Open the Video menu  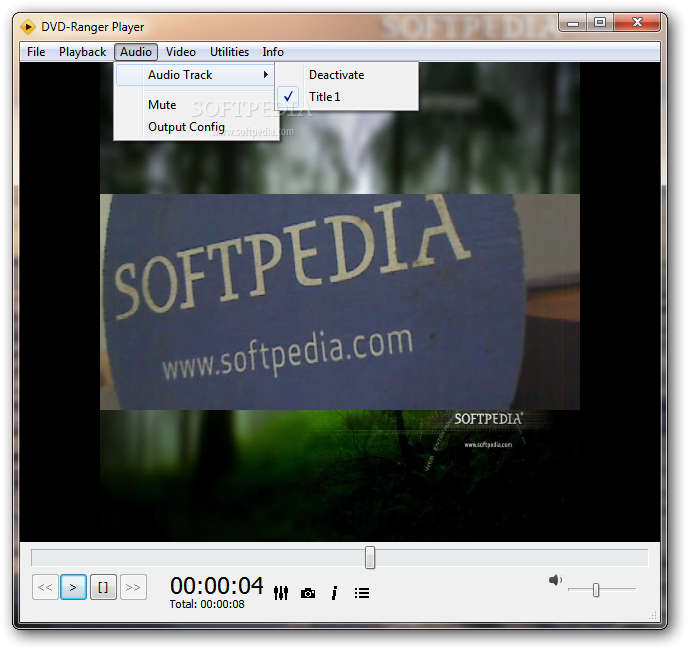(x=181, y=52)
